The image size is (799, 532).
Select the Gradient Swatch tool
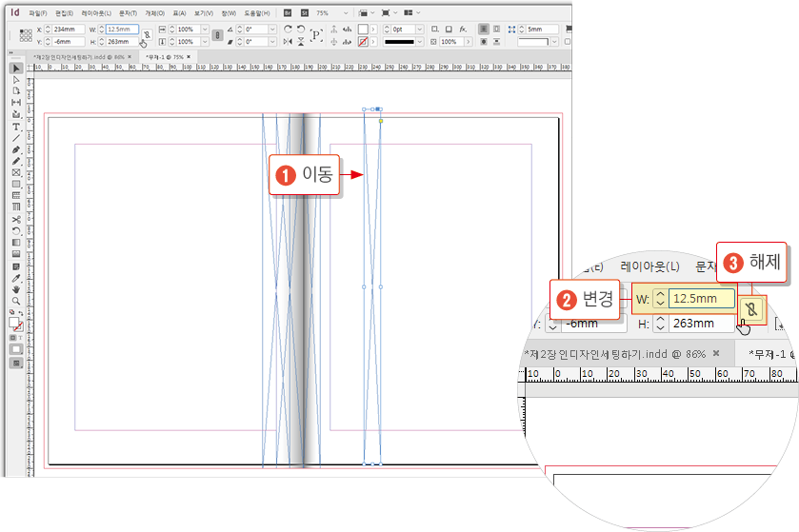click(x=16, y=243)
